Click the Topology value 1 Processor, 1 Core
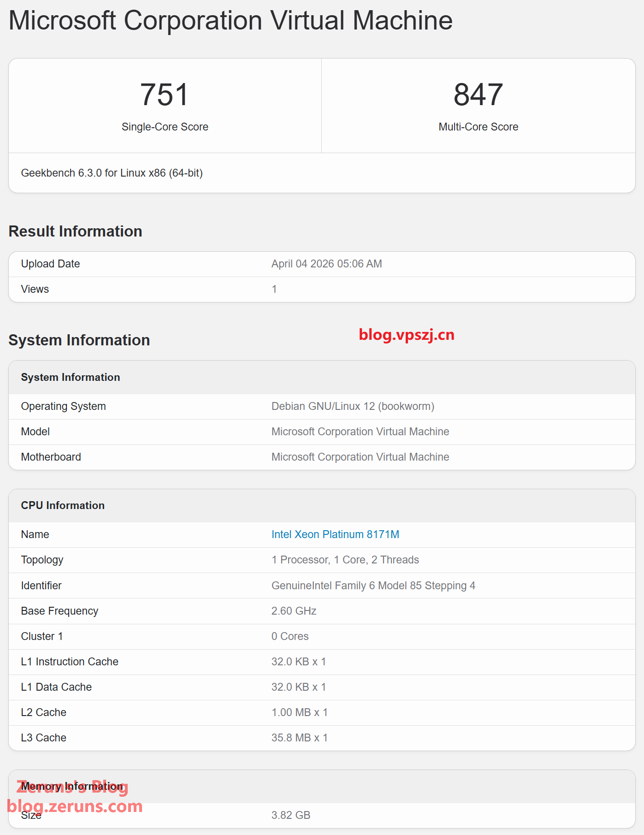This screenshot has height=835, width=644. (x=345, y=560)
